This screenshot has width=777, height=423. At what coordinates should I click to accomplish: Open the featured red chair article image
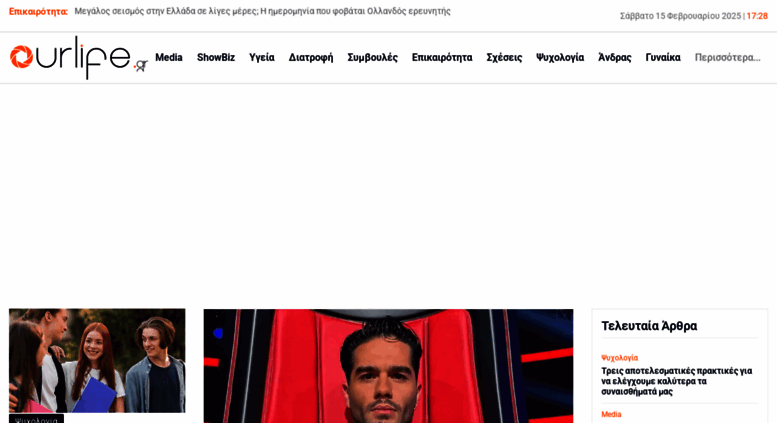pyautogui.click(x=388, y=366)
